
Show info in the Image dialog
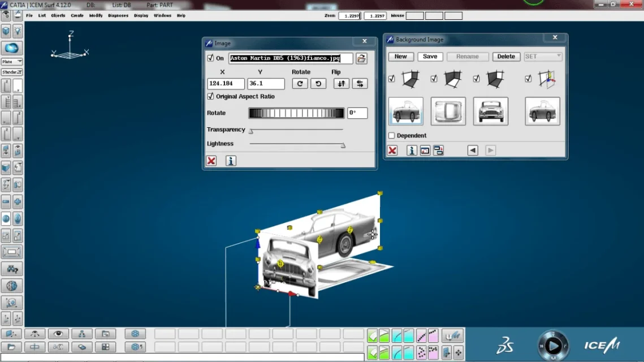(x=231, y=161)
